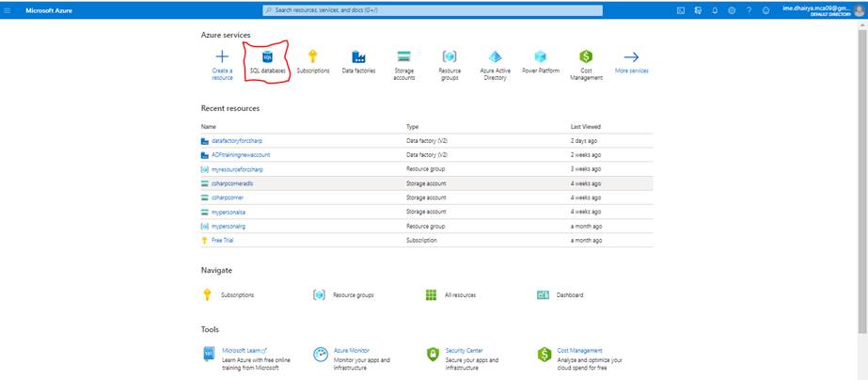Screen dimensions: 868x380
Task: Click the Cost Management dollar icon under Tools
Action: pos(544,355)
